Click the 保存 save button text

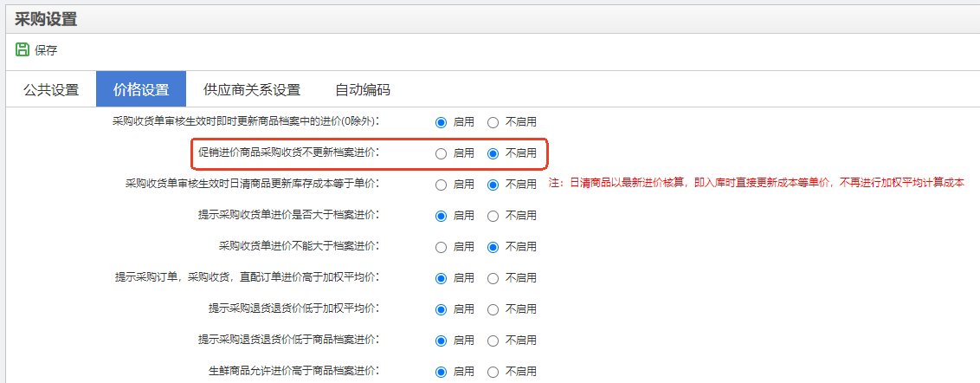point(46,51)
